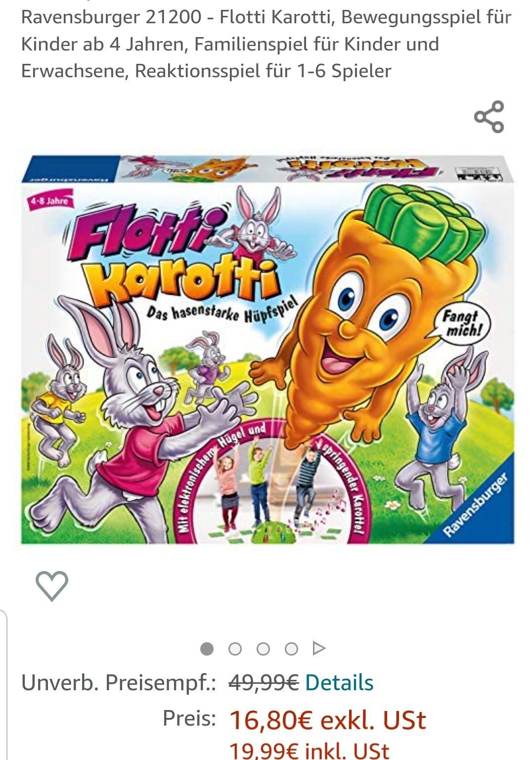Click the 'Preis:' label
Image resolution: width=532 pixels, height=760 pixels.
189,718
